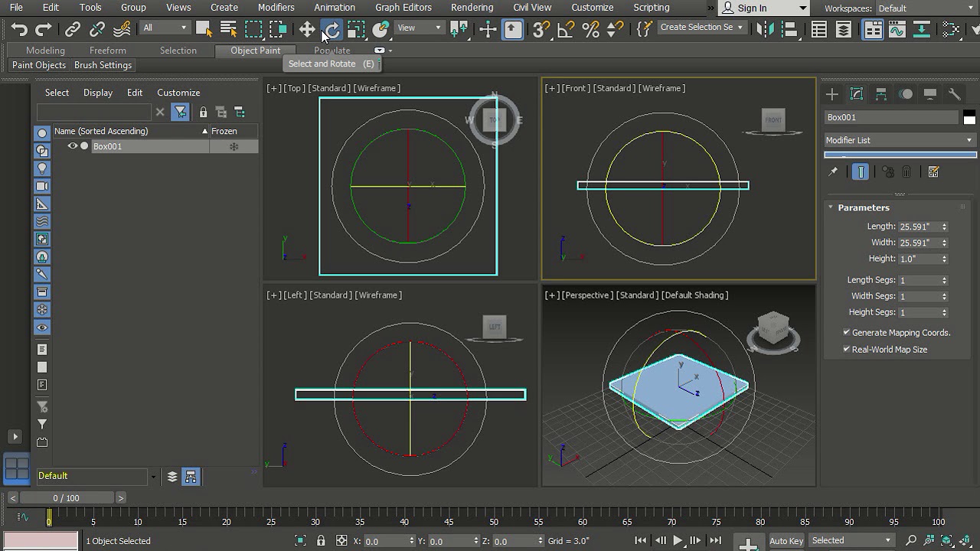The image size is (980, 551).
Task: Click the Edit Named Selection Sets icon
Action: [644, 29]
